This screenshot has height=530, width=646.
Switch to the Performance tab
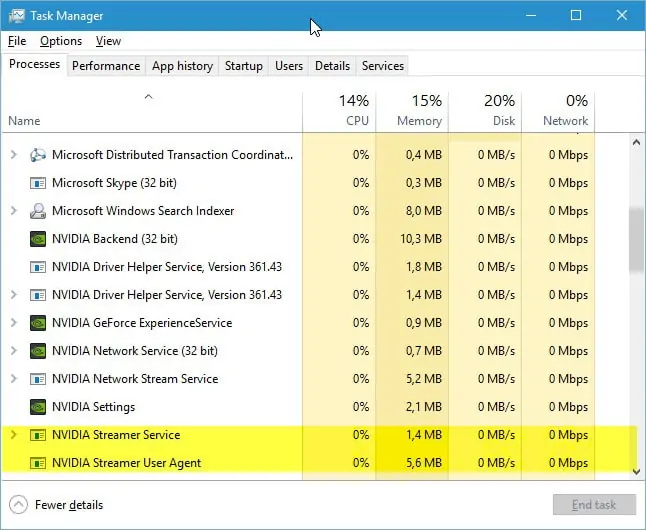106,66
